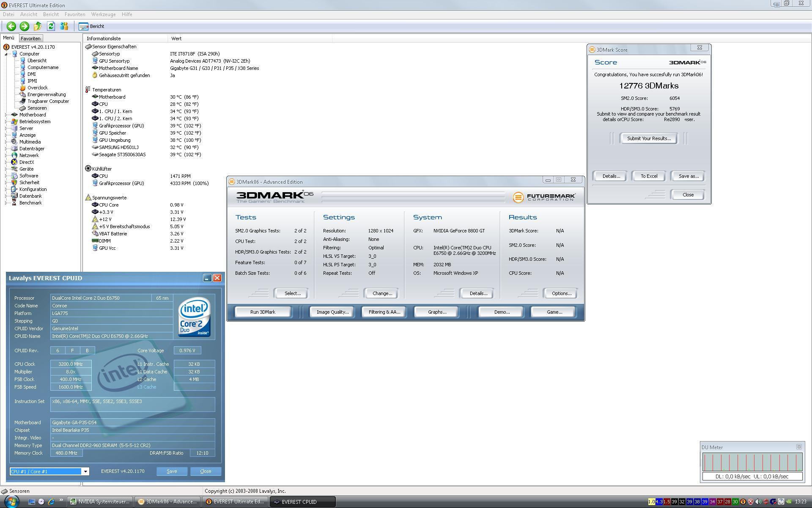The image size is (812, 508).
Task: Click Submit Your Results in the Score window
Action: [x=649, y=138]
